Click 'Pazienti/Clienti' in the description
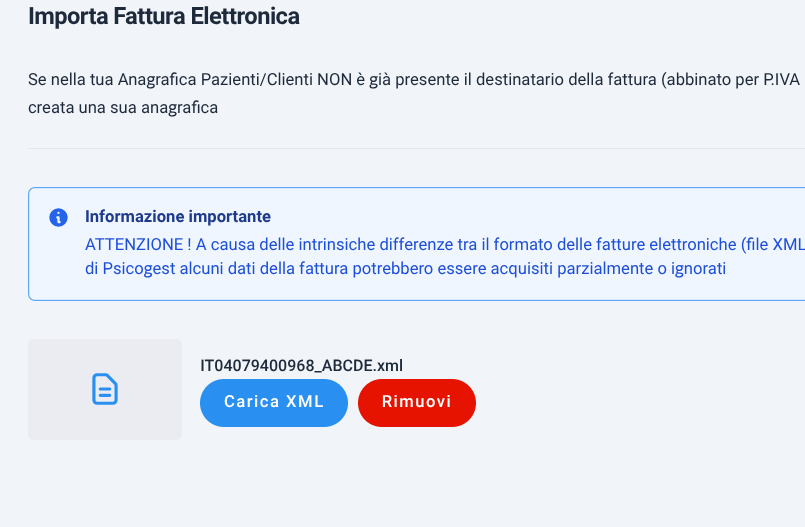This screenshot has width=805, height=527. click(x=257, y=80)
